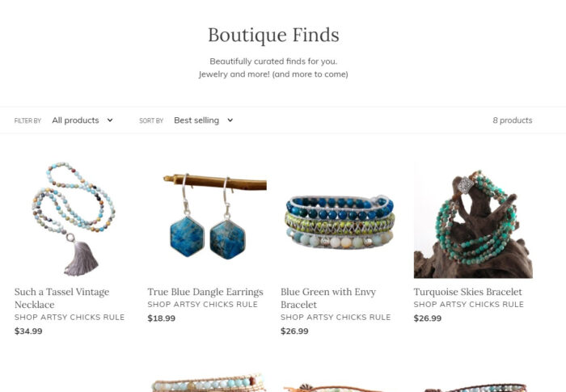Open the tassel necklace product image

point(74,219)
